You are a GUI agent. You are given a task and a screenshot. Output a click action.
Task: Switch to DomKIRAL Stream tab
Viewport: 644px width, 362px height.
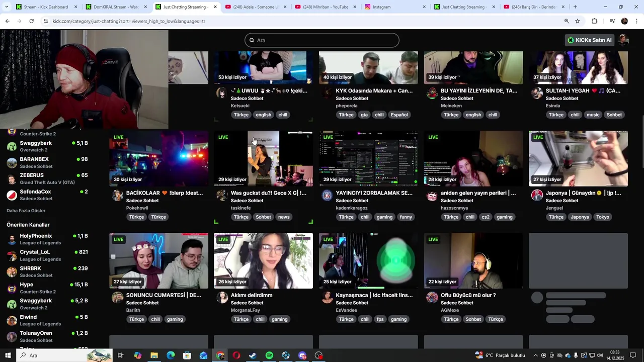pyautogui.click(x=116, y=7)
